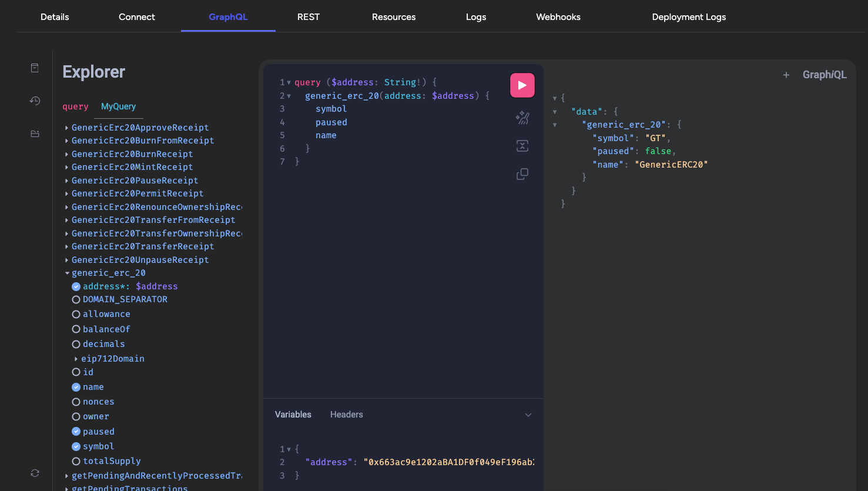Collapse the generic_erc_20 field list
The width and height of the screenshot is (868, 491).
(66, 272)
